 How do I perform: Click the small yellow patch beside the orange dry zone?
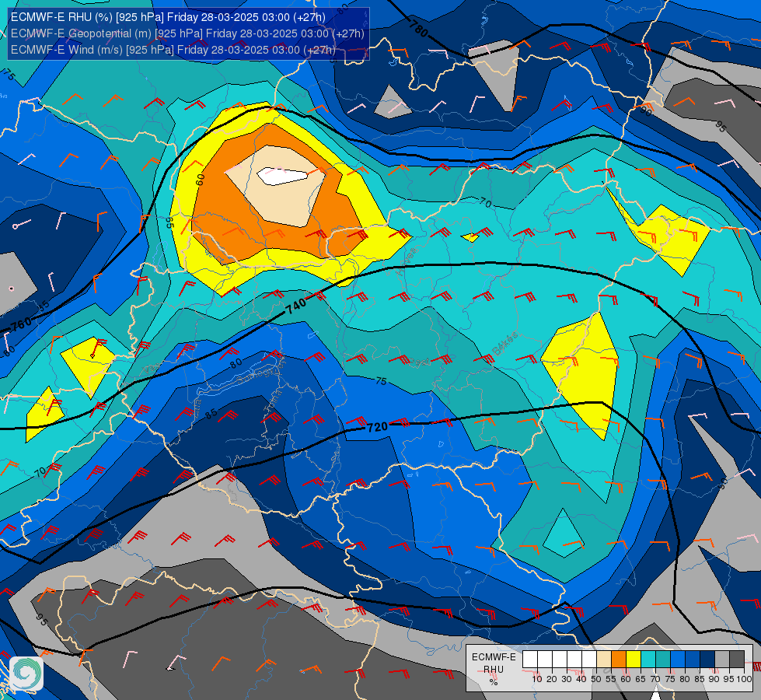point(470,237)
